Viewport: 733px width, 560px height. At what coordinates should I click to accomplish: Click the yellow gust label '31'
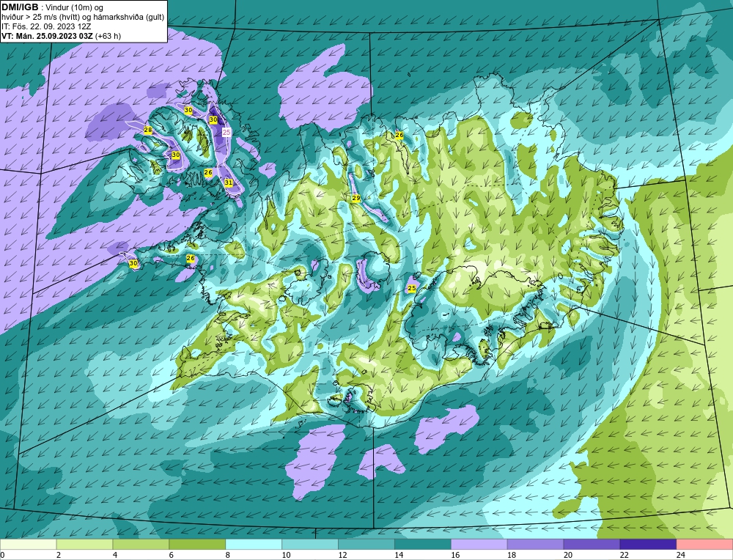pos(229,183)
